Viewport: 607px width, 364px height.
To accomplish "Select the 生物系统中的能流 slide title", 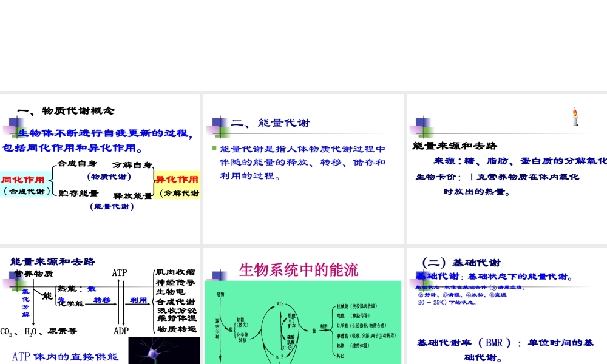I will coord(299,270).
